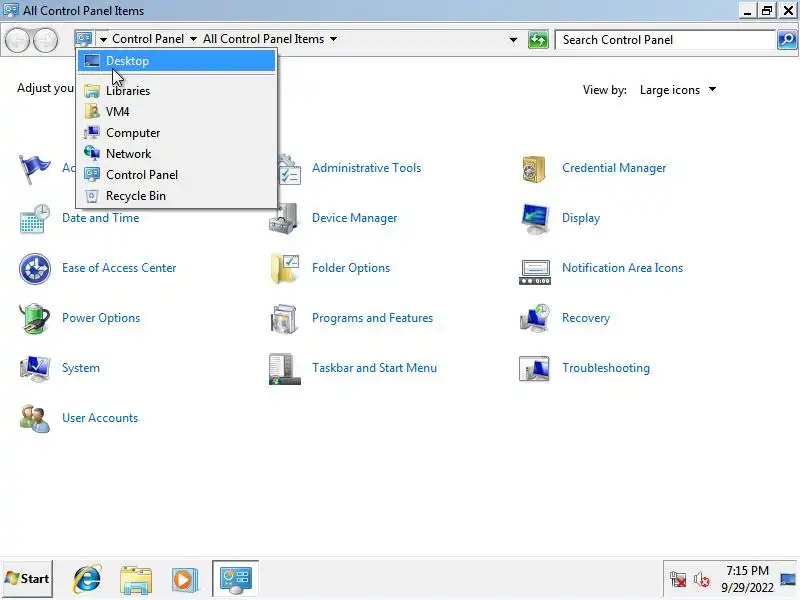Click All Control Panel Items breadcrumb segment
Viewport: 800px width, 600px height.
(x=263, y=39)
